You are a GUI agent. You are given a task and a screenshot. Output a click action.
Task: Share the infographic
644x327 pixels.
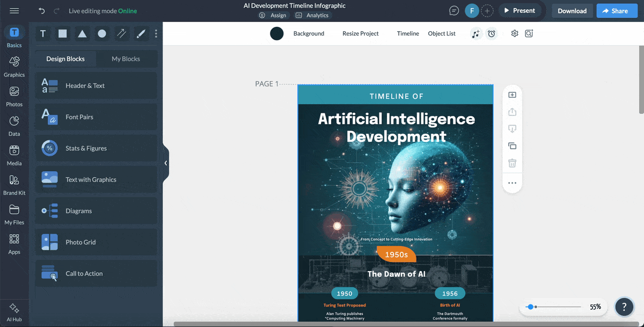(617, 10)
